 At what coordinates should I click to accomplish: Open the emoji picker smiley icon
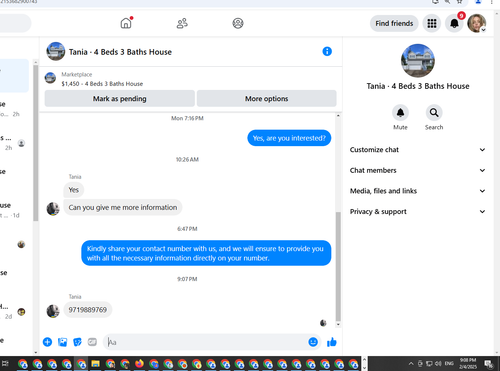click(x=313, y=342)
